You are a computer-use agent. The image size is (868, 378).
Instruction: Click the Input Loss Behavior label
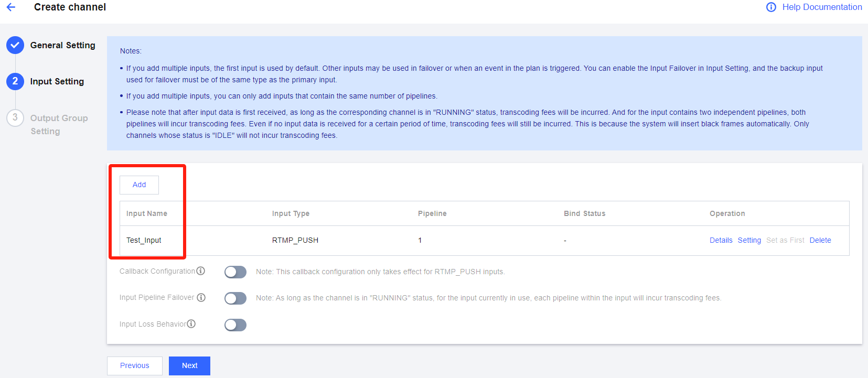pos(153,324)
